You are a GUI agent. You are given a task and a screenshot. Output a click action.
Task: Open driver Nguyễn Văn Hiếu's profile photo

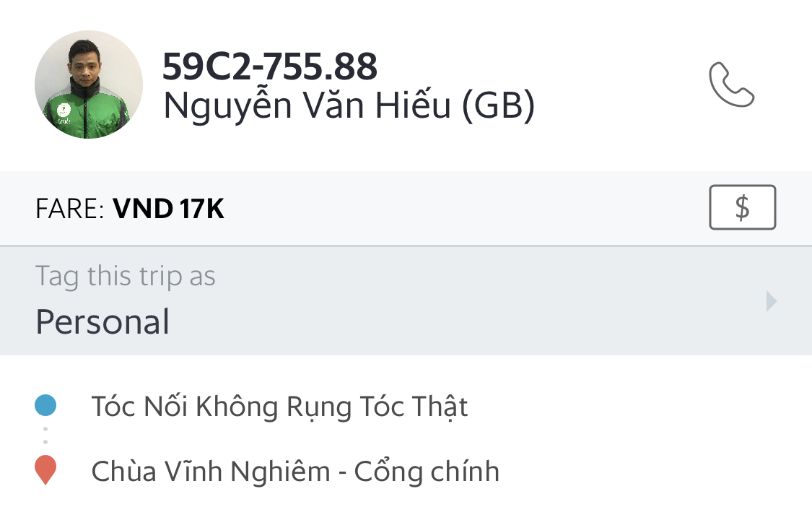(89, 84)
